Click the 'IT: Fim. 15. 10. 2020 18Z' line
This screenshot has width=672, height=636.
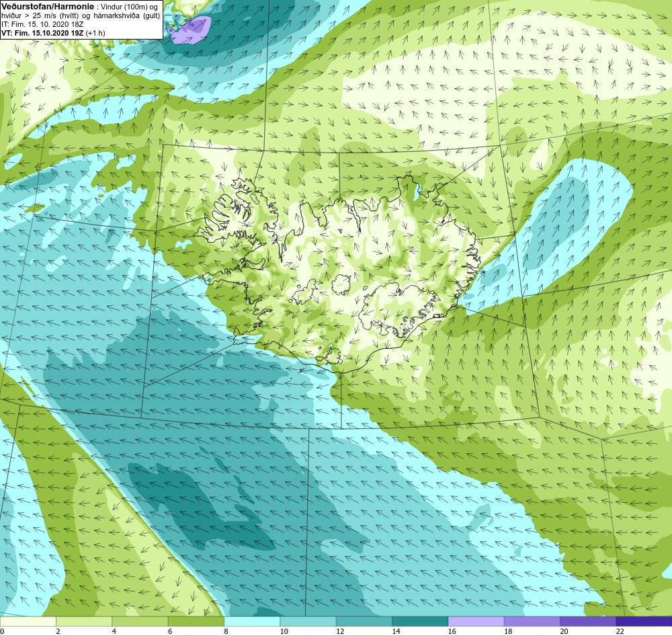tap(42, 24)
